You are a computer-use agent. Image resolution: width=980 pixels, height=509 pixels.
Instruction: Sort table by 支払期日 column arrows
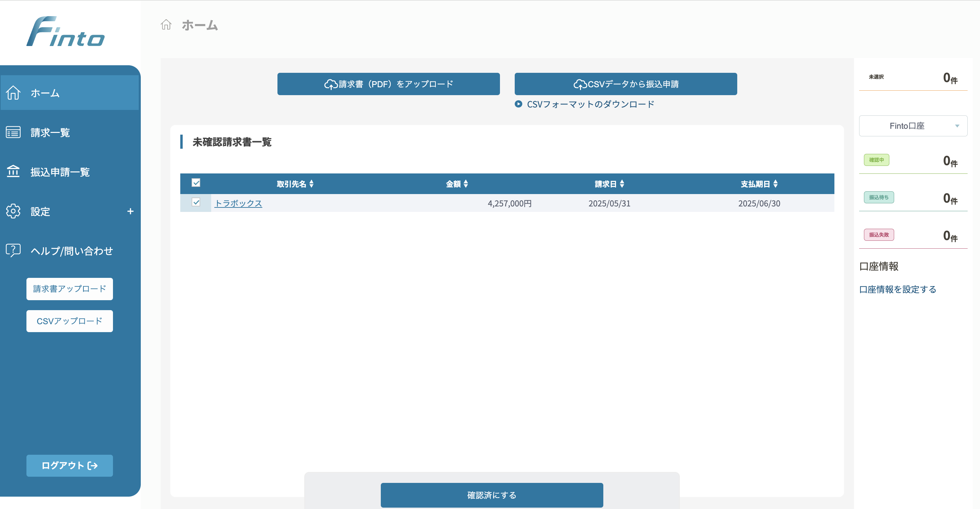[775, 184]
